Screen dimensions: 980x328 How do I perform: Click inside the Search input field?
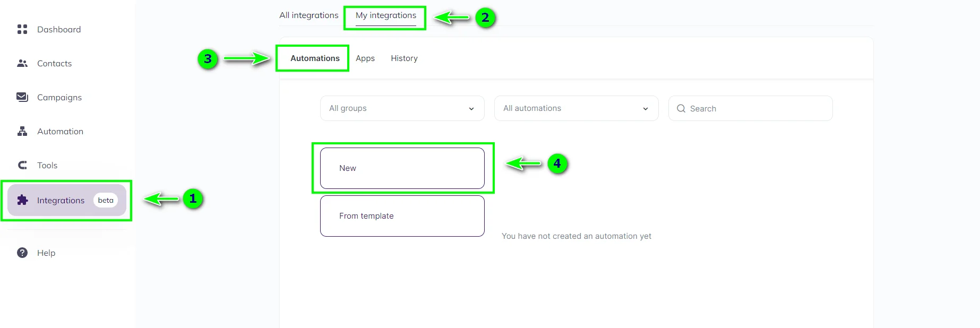pyautogui.click(x=743, y=108)
